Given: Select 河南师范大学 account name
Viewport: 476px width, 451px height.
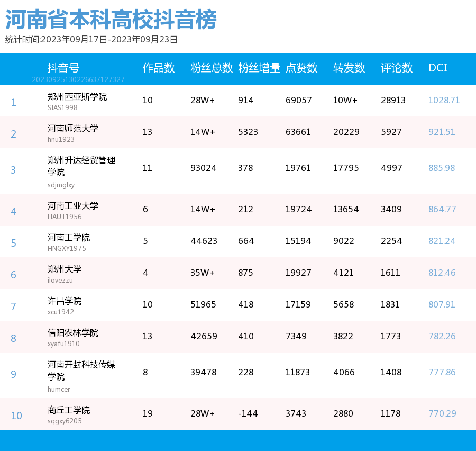Looking at the screenshot, I should pos(73,128).
